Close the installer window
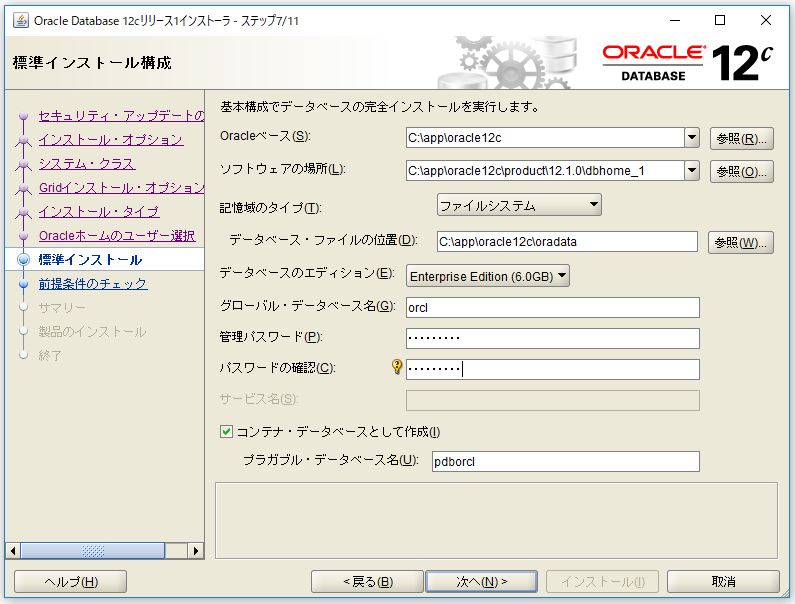 766,20
